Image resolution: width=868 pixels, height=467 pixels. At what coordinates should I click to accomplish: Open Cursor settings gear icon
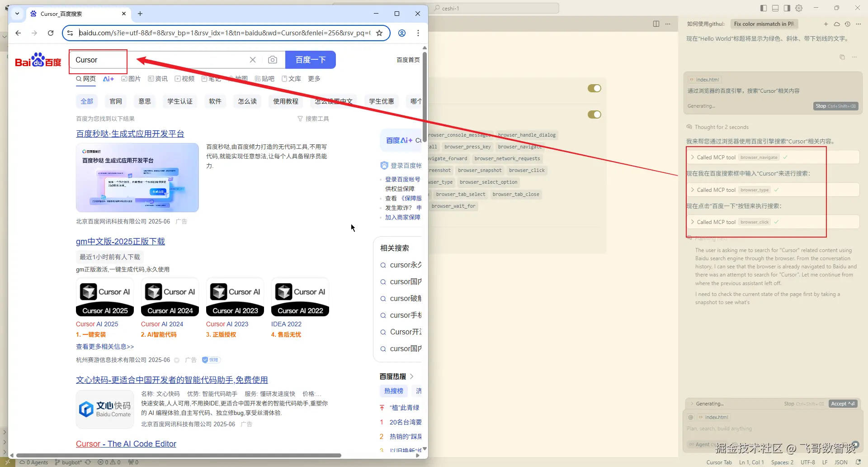click(799, 8)
